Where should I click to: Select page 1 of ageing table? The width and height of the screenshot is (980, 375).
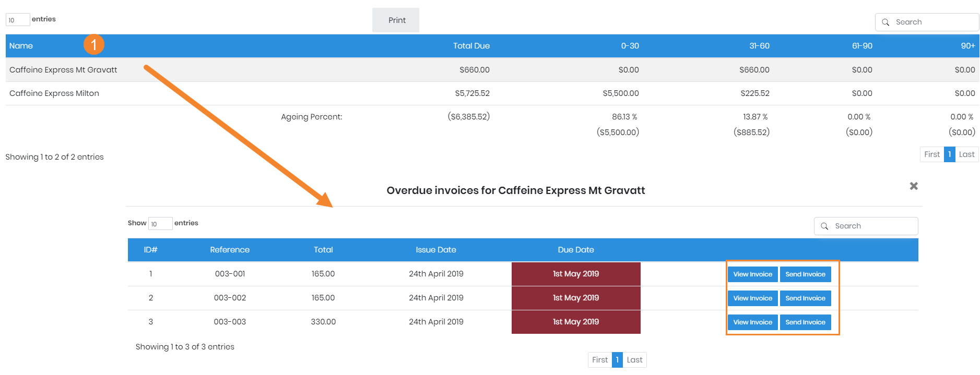[x=950, y=154]
